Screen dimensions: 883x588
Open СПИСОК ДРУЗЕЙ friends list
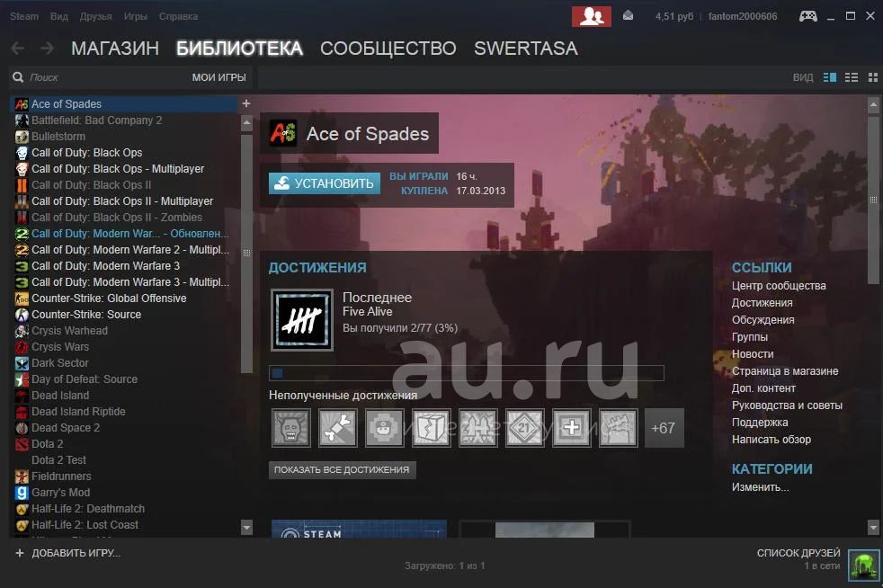(798, 553)
